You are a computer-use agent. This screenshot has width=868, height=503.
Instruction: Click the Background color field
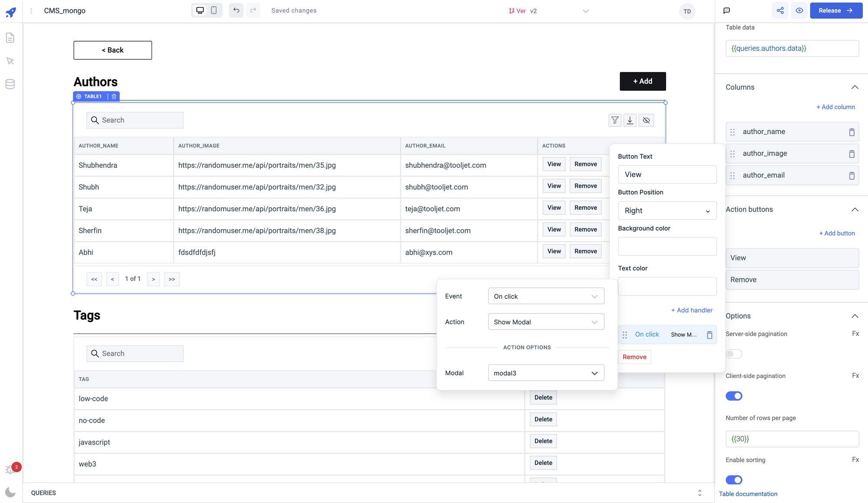[x=667, y=246]
